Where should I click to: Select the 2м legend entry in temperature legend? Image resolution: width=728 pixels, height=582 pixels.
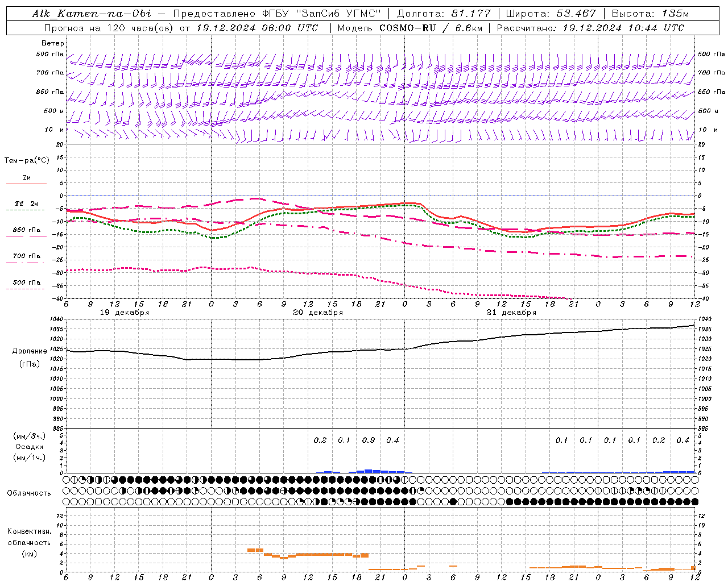pos(26,178)
